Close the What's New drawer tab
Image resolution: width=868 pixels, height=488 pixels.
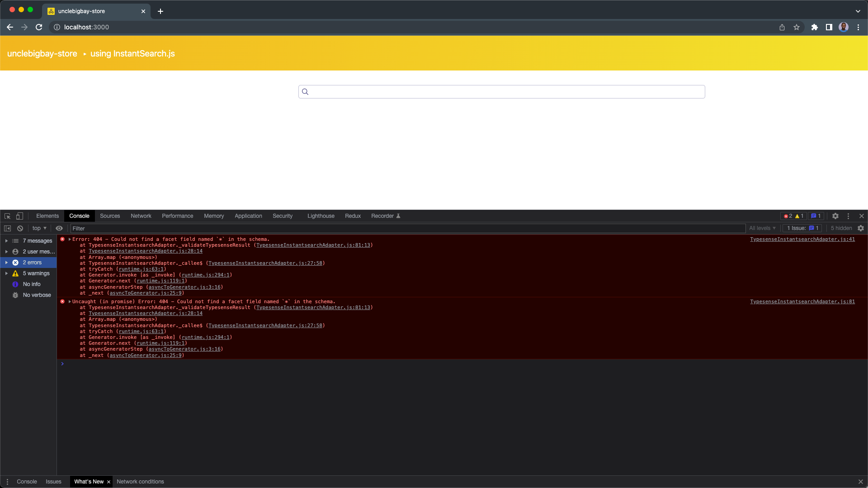pos(108,482)
